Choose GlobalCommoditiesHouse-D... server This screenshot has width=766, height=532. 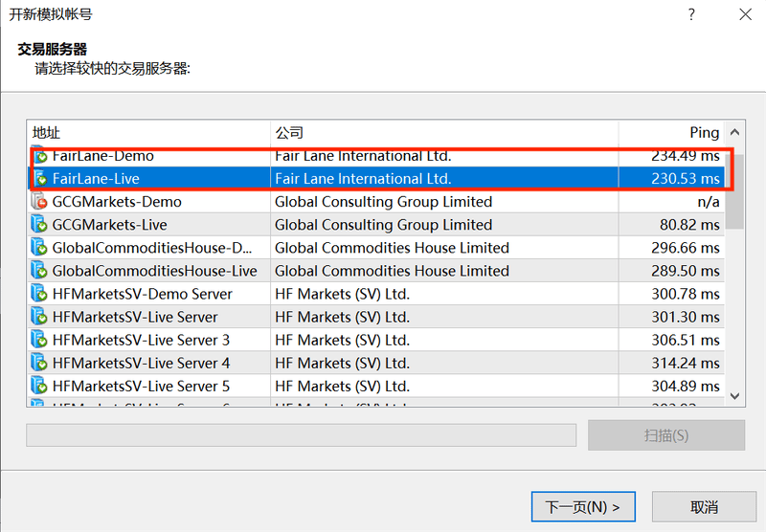[x=375, y=247]
